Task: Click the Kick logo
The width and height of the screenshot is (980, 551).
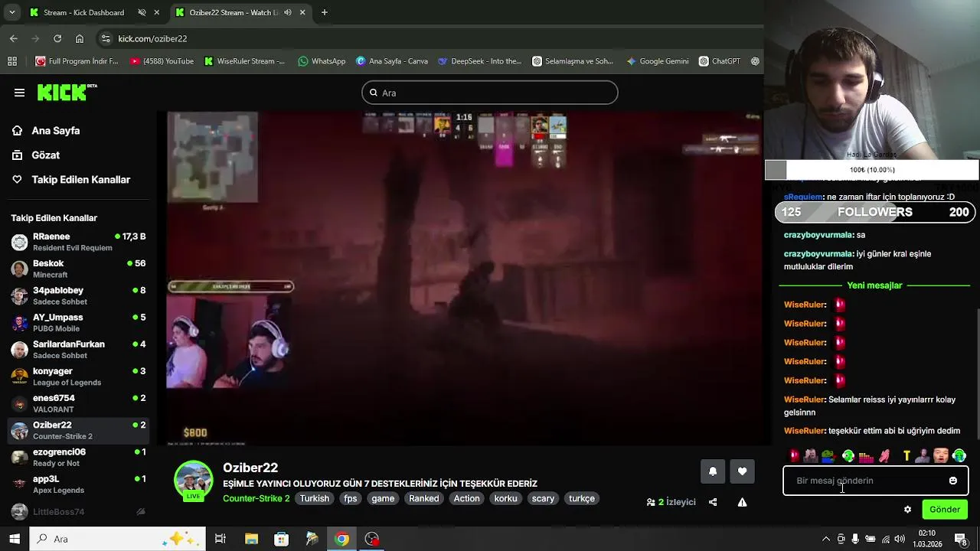Action: pos(67,93)
